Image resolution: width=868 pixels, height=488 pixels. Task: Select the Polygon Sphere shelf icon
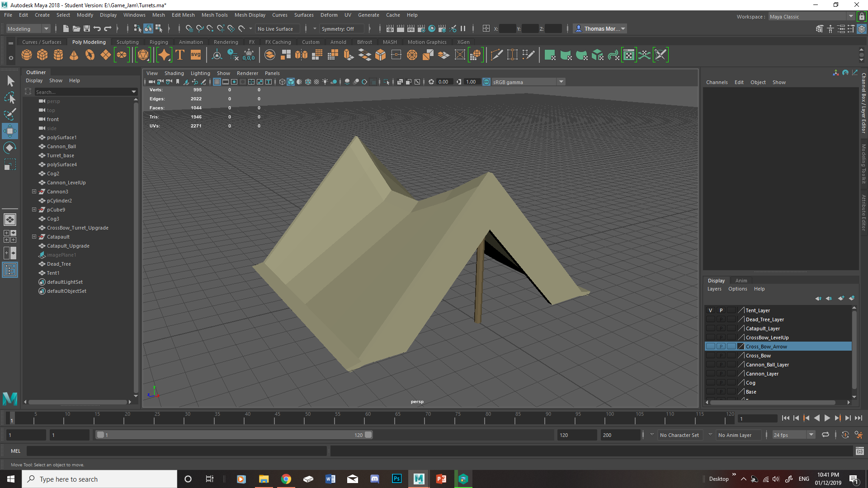(x=27, y=55)
